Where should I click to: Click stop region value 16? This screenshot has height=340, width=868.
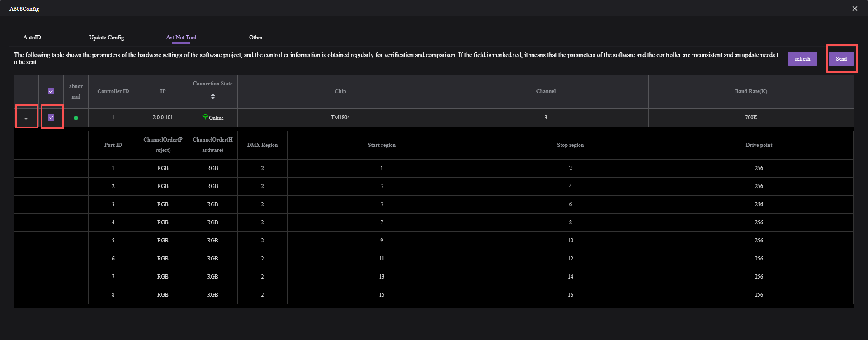(x=571, y=295)
